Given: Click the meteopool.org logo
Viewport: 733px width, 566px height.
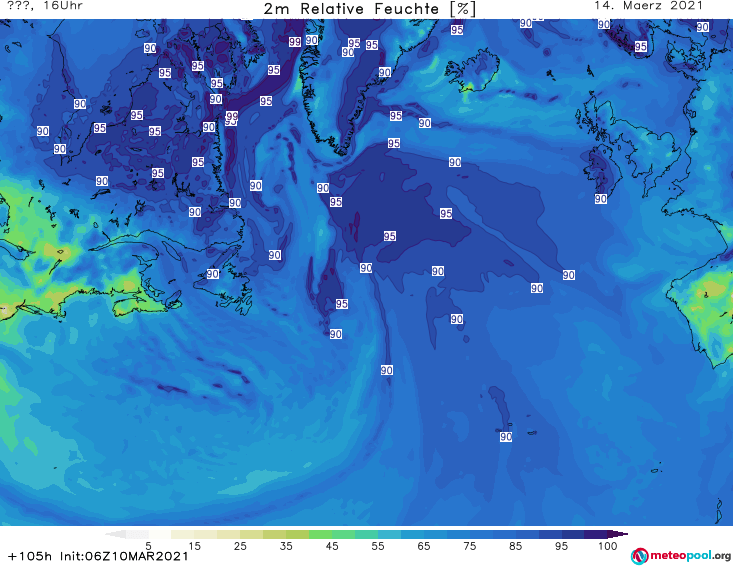Looking at the screenshot, I should (x=680, y=556).
